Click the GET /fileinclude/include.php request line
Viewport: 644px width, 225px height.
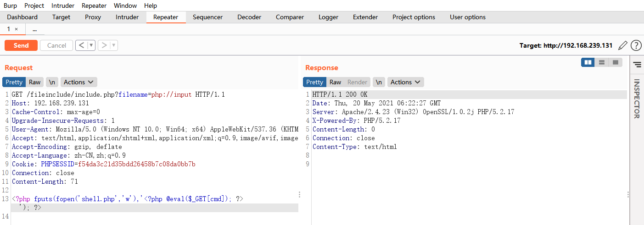tap(118, 94)
